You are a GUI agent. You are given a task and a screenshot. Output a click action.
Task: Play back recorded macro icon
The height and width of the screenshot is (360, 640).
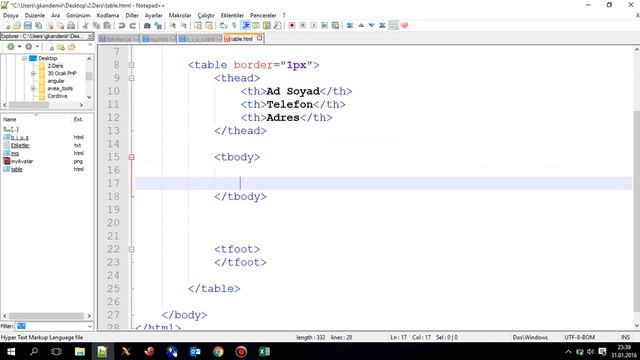coord(313,26)
